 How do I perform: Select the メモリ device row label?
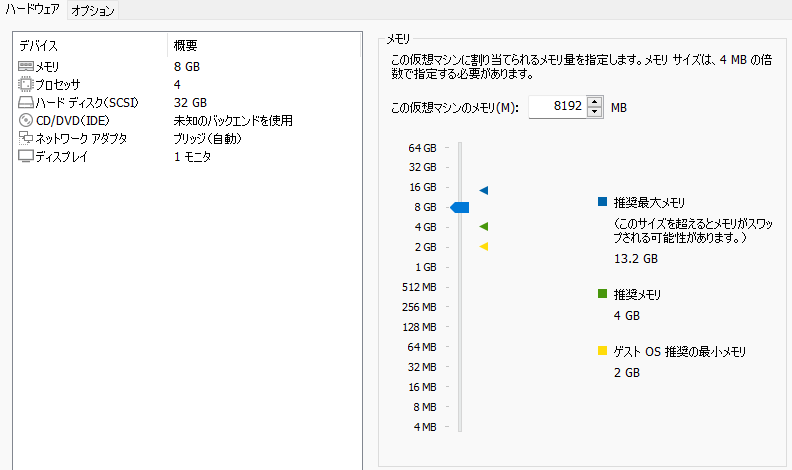click(47, 67)
